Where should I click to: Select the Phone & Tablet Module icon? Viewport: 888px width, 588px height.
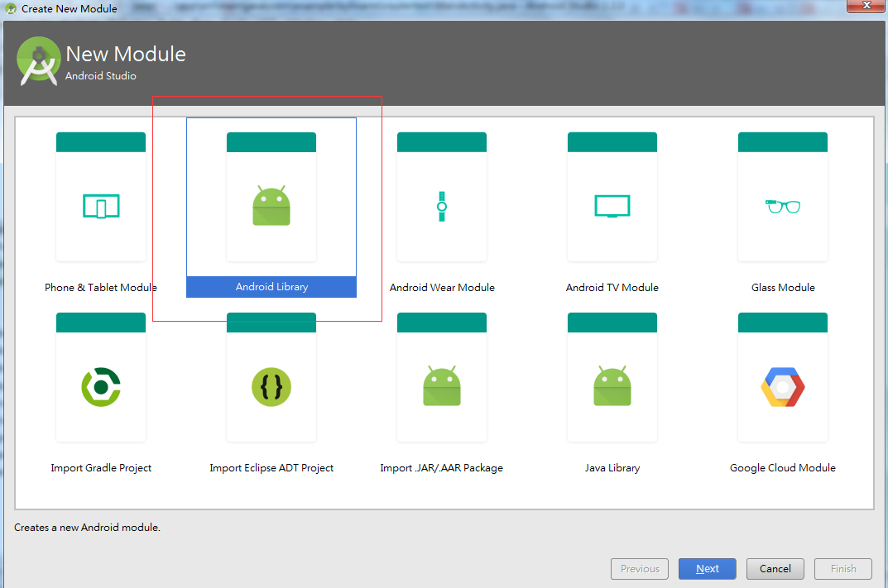click(101, 206)
